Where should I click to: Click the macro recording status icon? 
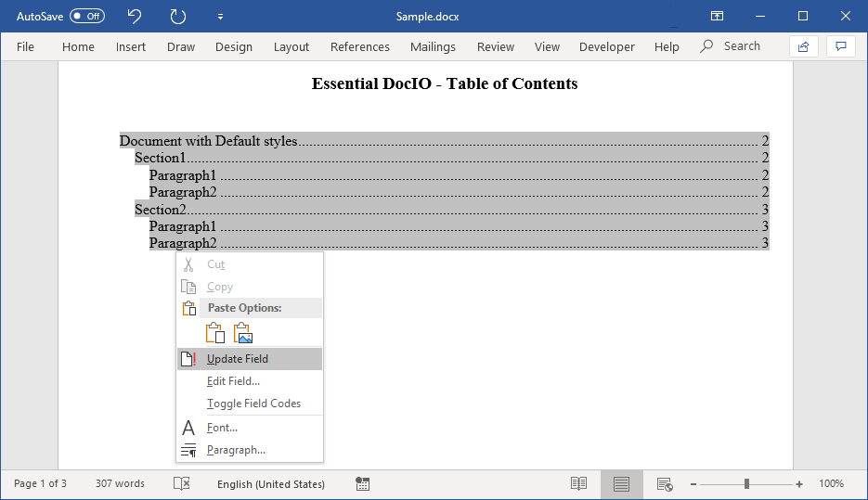(x=363, y=484)
